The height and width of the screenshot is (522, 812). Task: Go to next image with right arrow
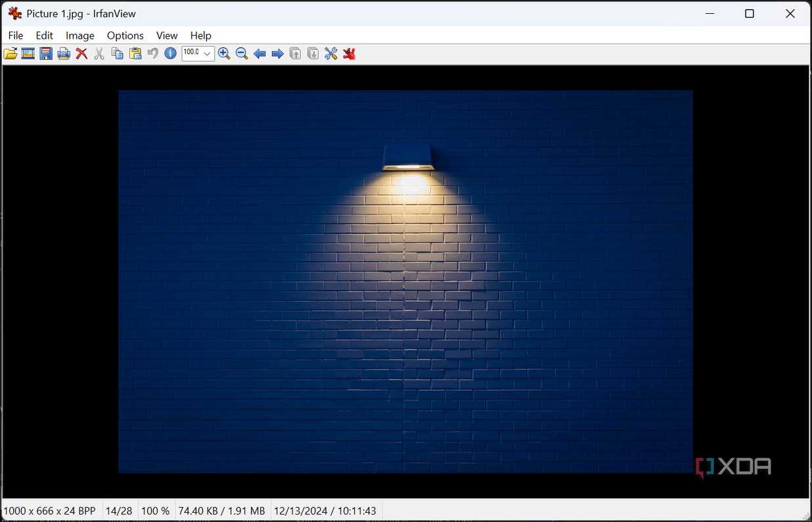point(277,54)
